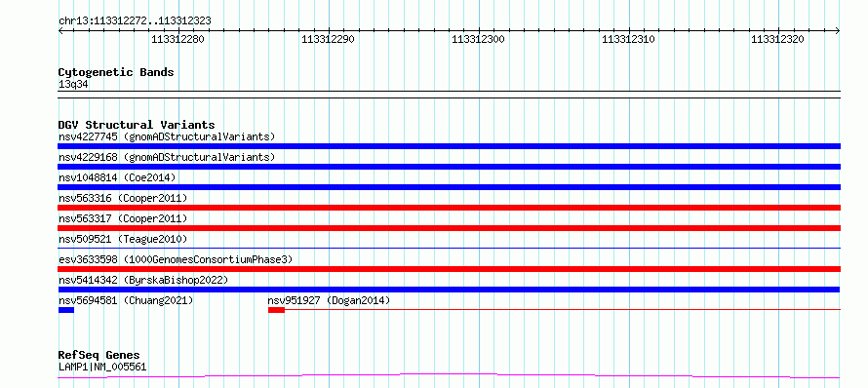Open the nsv563316 (Cooper2011) label
The width and height of the screenshot is (868, 388).
click(123, 198)
